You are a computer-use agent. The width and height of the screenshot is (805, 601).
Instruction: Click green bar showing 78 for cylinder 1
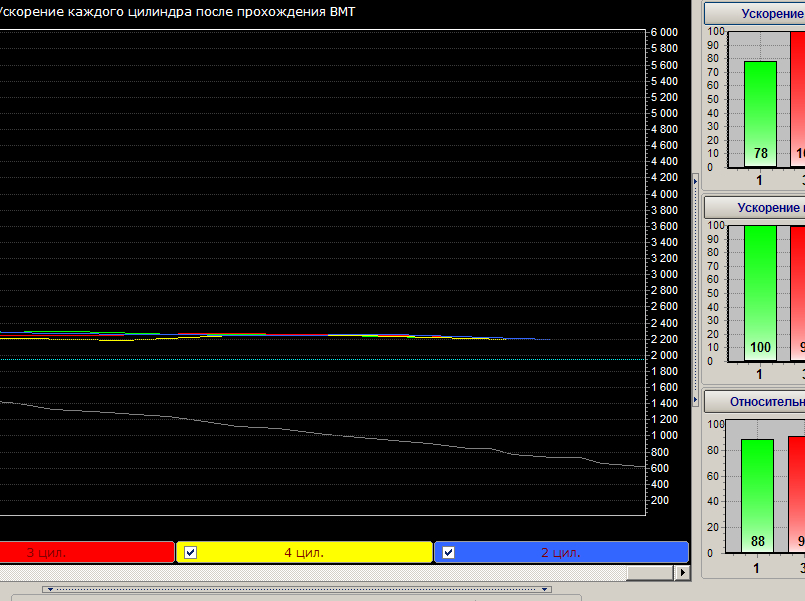(x=760, y=114)
